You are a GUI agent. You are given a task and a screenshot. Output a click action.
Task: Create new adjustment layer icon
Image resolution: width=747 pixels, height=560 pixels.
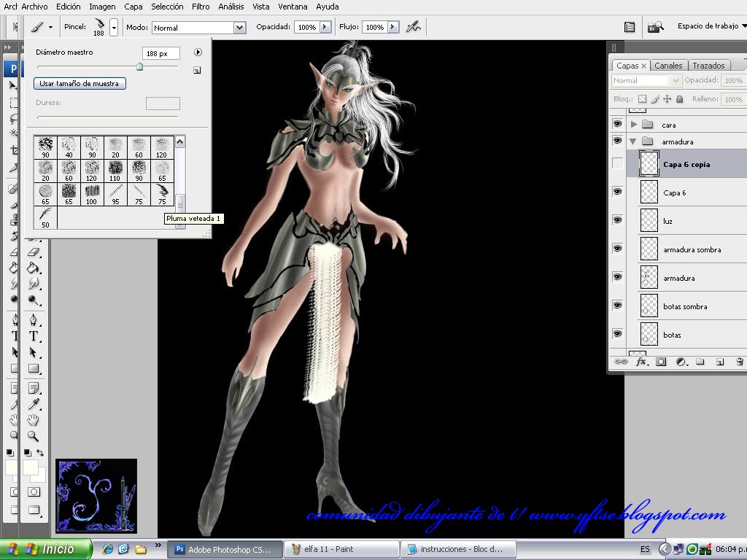(681, 362)
